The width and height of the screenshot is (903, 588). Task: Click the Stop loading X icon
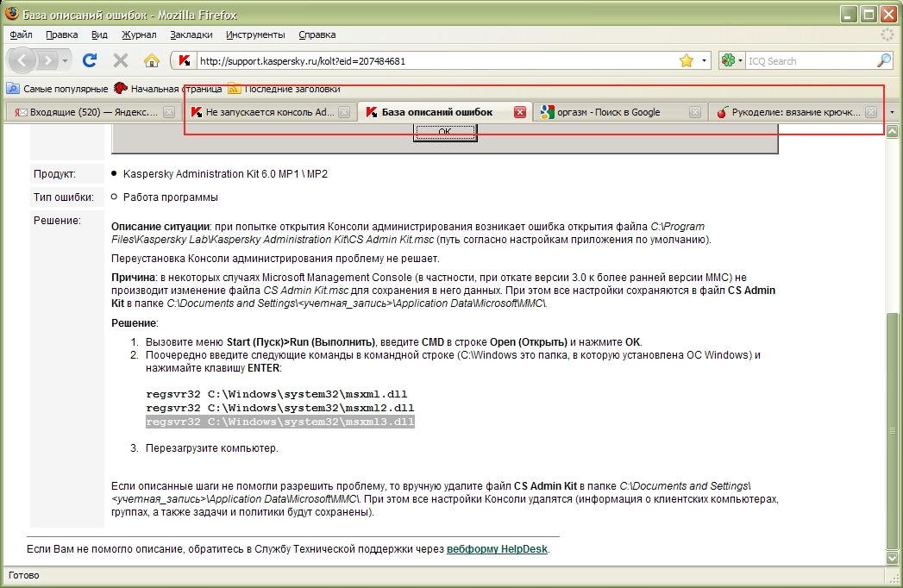(121, 59)
